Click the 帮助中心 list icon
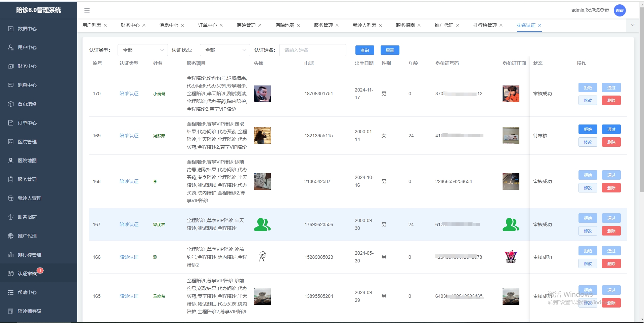The height and width of the screenshot is (323, 644). tap(11, 292)
